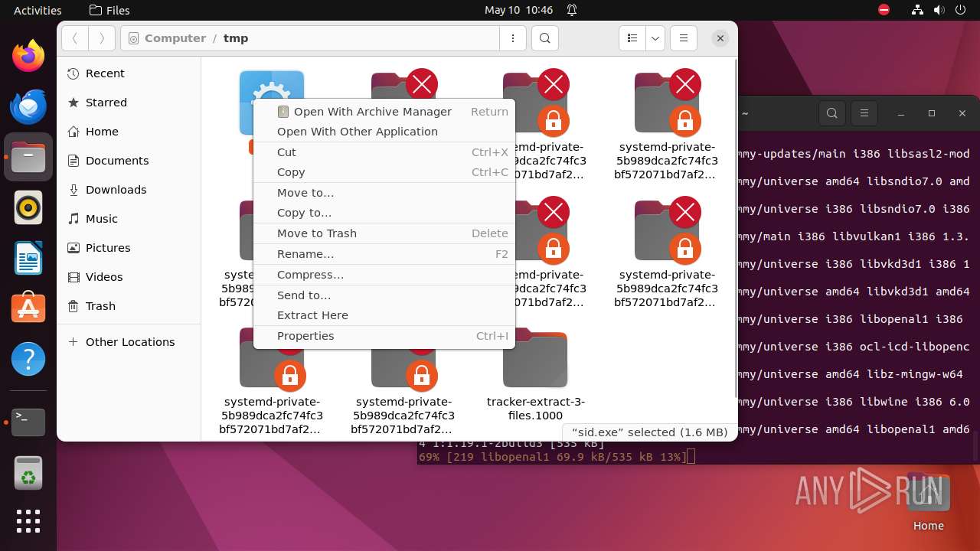Viewport: 980px width, 551px height.
Task: Open Terminal from the dock
Action: point(28,422)
